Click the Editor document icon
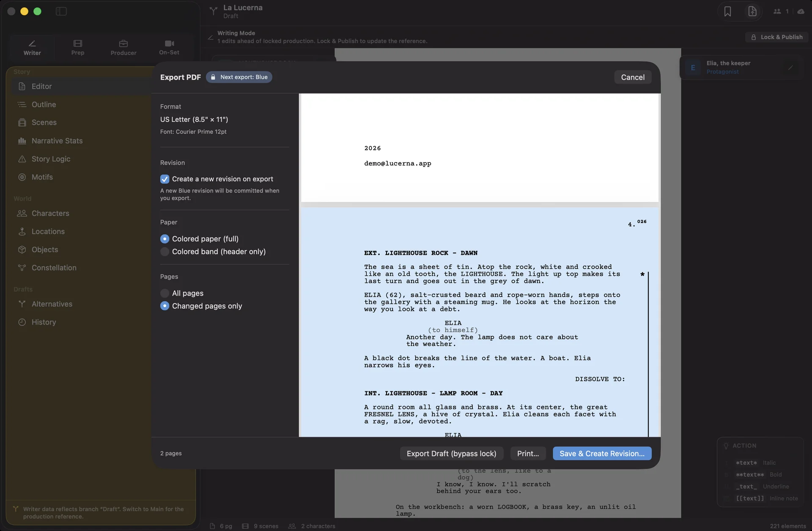This screenshot has height=531, width=812. (x=22, y=86)
